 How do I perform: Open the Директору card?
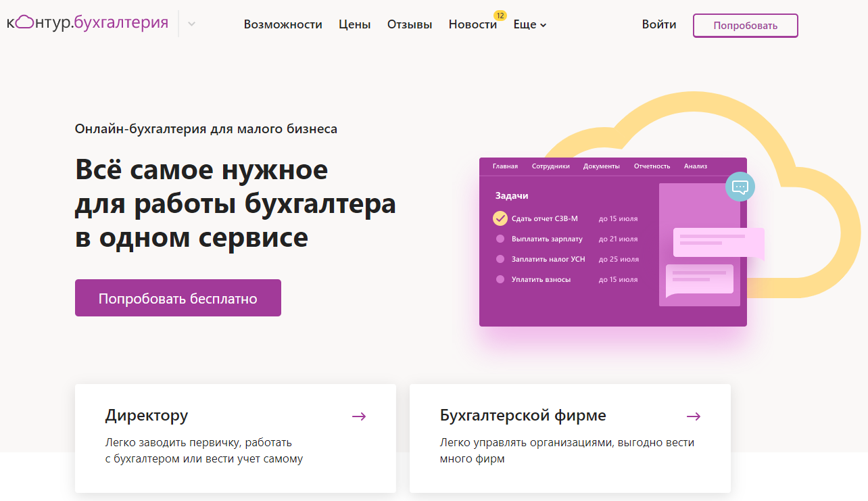(x=235, y=438)
